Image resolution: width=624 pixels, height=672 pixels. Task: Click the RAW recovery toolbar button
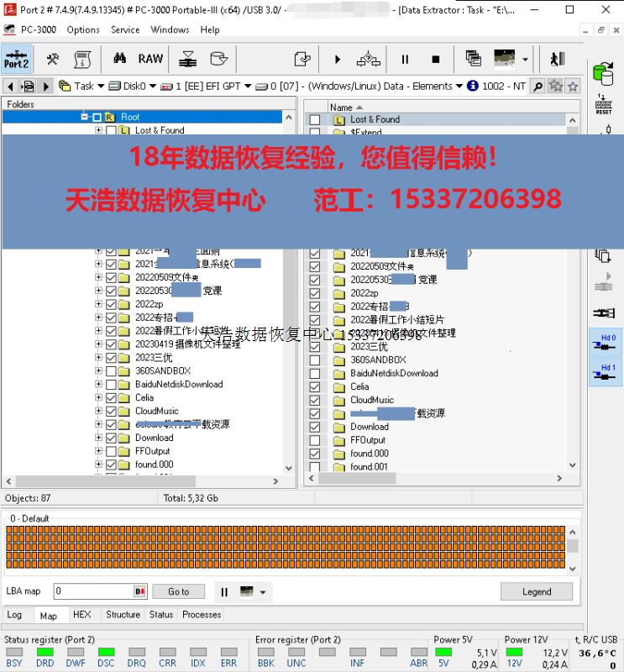150,59
